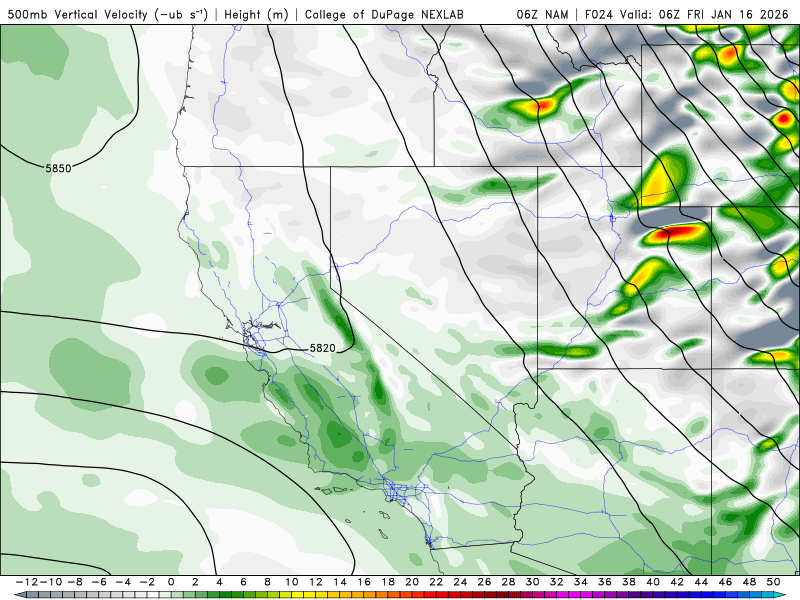Click the 20 value on the color scale
The width and height of the screenshot is (800, 600).
(412, 582)
